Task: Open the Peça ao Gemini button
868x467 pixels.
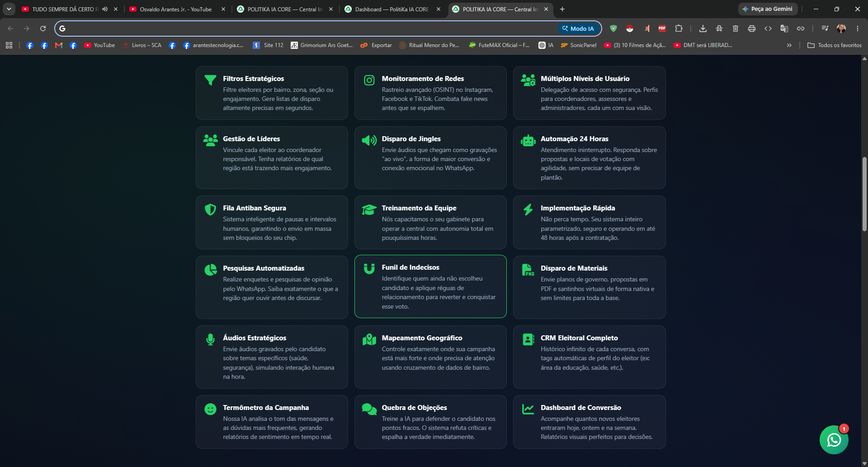Action: (768, 9)
